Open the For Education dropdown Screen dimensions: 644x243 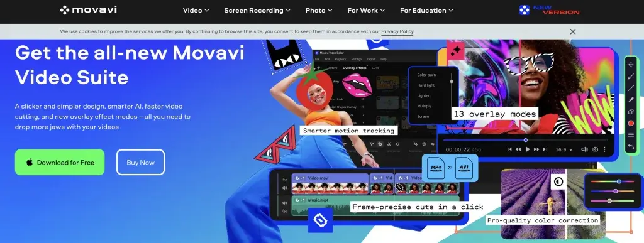[x=427, y=10]
